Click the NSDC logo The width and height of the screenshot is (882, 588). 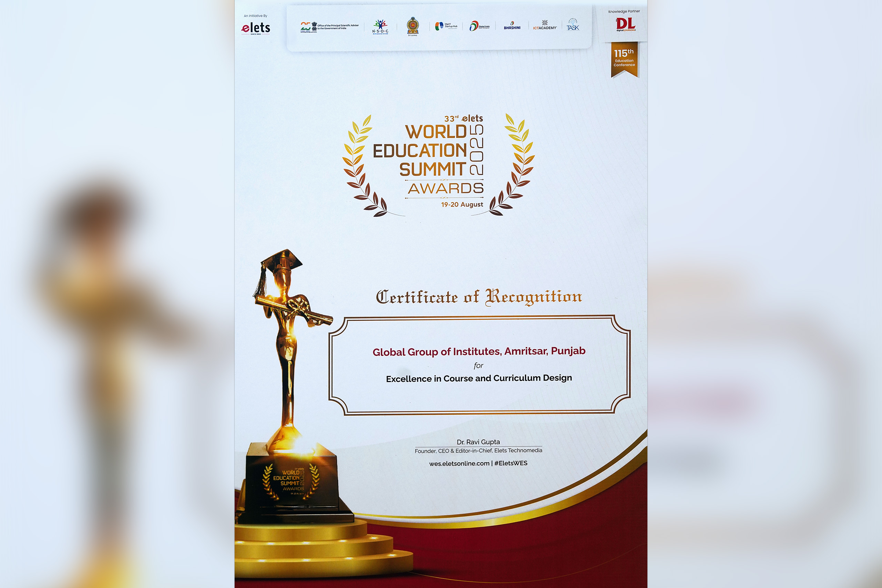pos(380,27)
